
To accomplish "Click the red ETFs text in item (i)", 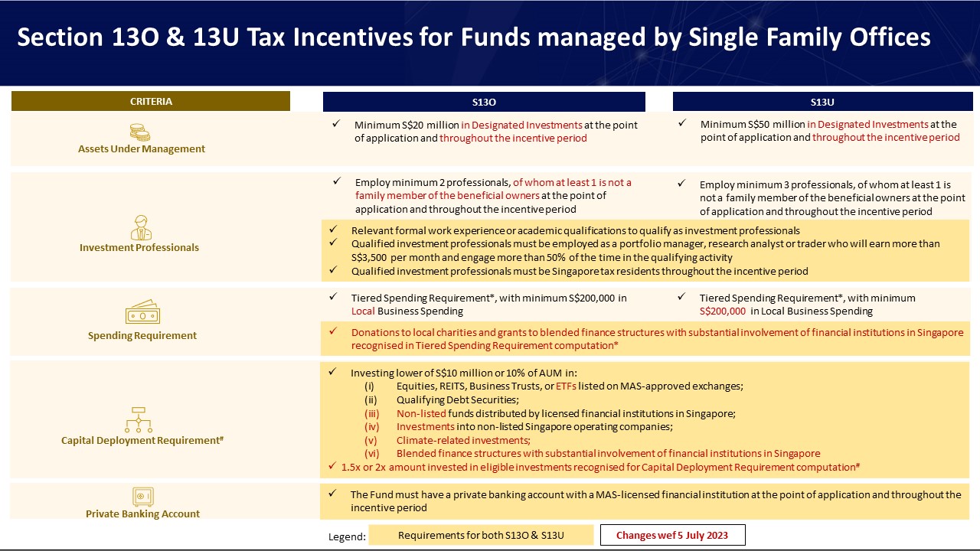I will click(567, 386).
